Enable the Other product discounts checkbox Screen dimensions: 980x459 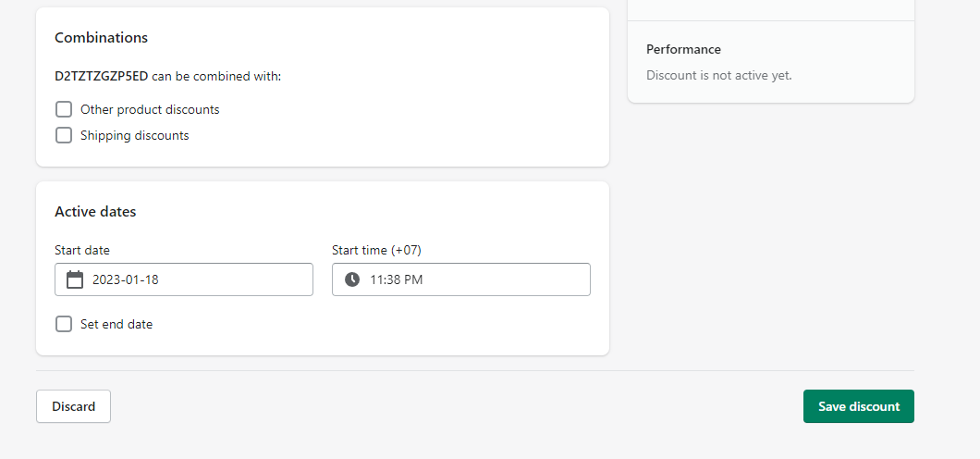pyautogui.click(x=64, y=109)
